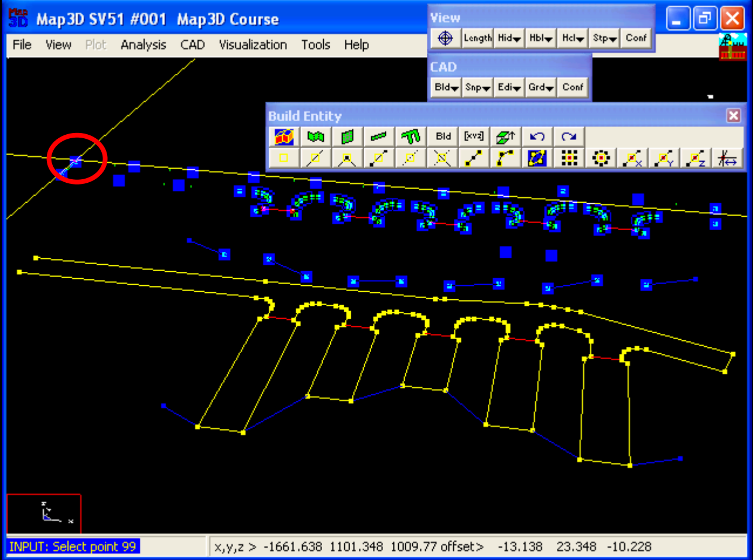This screenshot has width=753, height=560.
Task: Open the Grd dropdown in CAD toolbar
Action: click(x=541, y=87)
